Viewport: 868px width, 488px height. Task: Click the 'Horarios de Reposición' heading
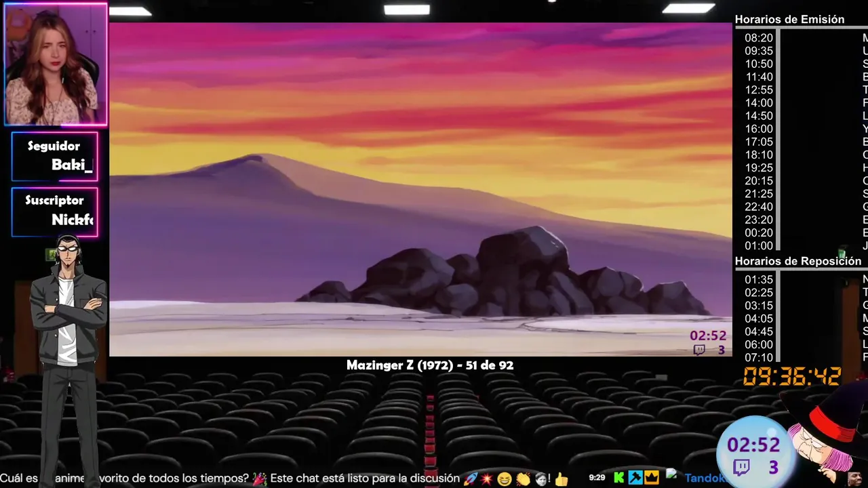point(798,261)
